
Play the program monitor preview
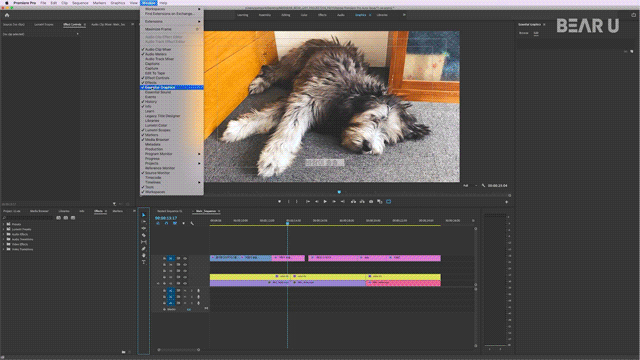[325, 201]
